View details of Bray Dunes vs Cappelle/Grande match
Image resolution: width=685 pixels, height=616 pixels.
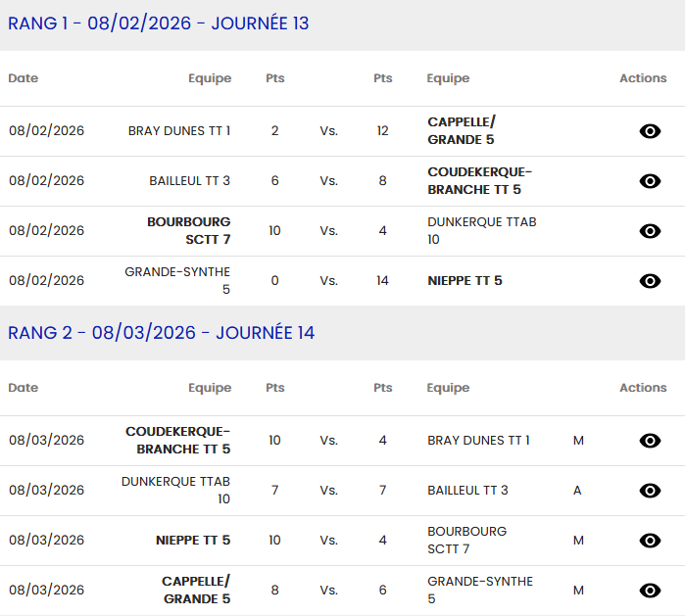(649, 131)
